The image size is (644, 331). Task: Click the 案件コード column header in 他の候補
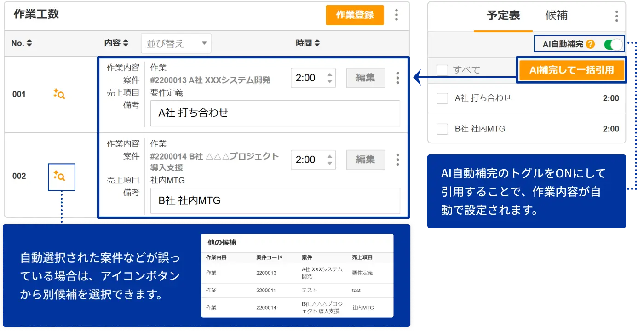click(x=269, y=257)
